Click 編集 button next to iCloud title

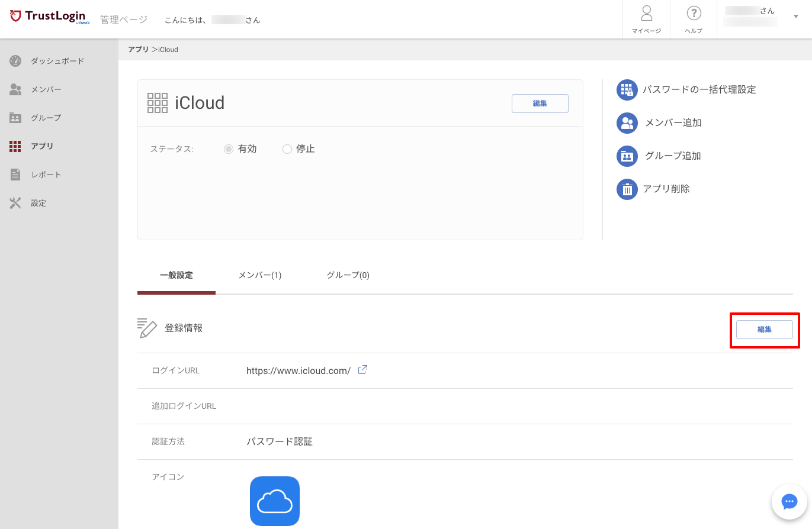(x=540, y=104)
